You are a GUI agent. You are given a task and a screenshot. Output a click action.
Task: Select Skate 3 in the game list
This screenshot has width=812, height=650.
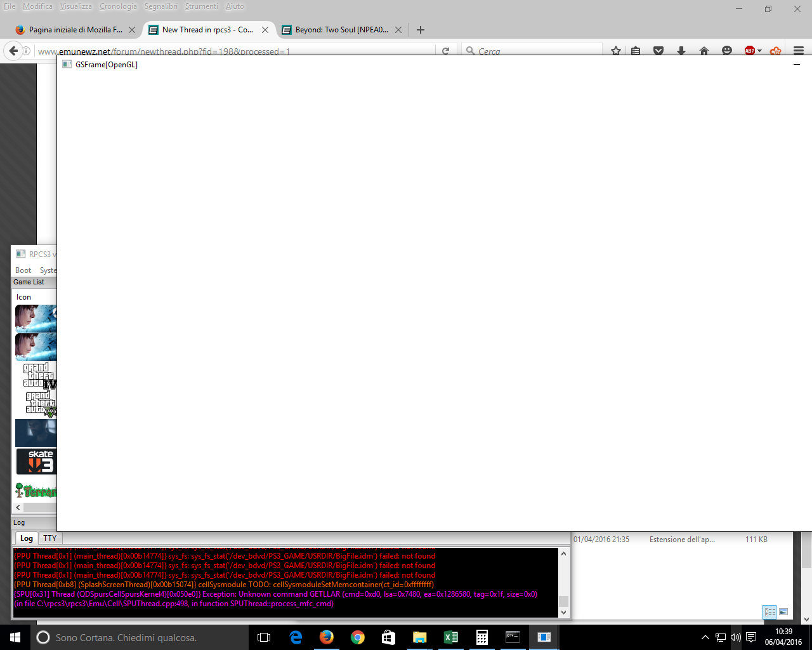coord(36,461)
